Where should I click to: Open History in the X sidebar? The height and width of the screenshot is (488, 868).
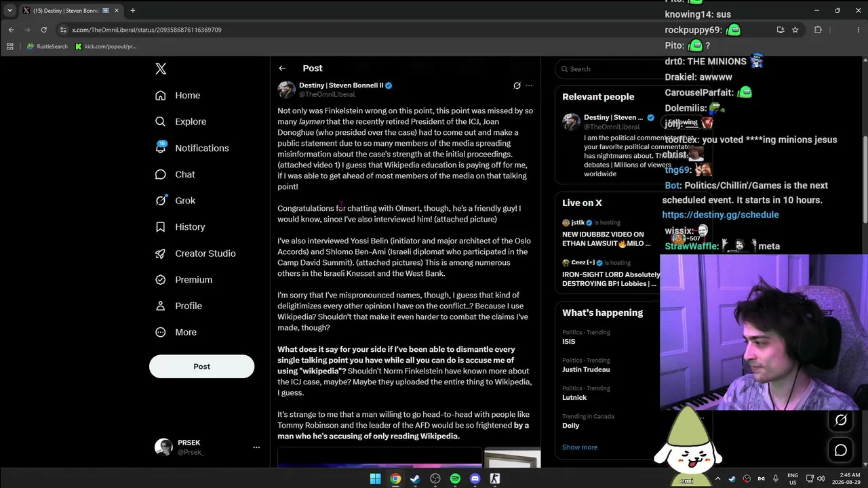tap(180, 227)
